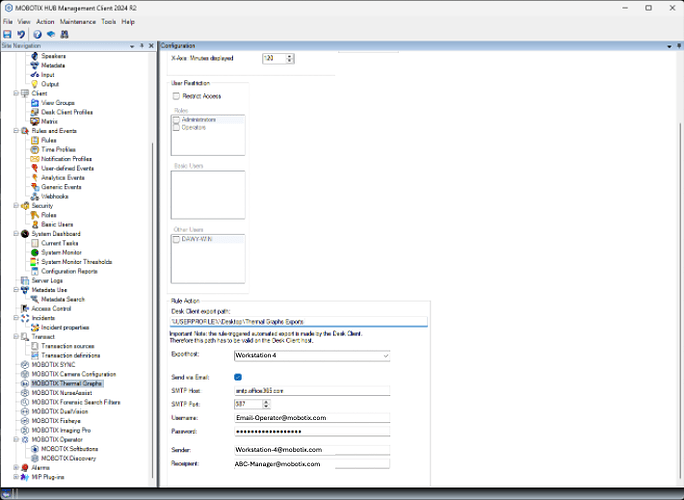Pin the Site Navigation pane
The height and width of the screenshot is (500, 684).
[142, 46]
